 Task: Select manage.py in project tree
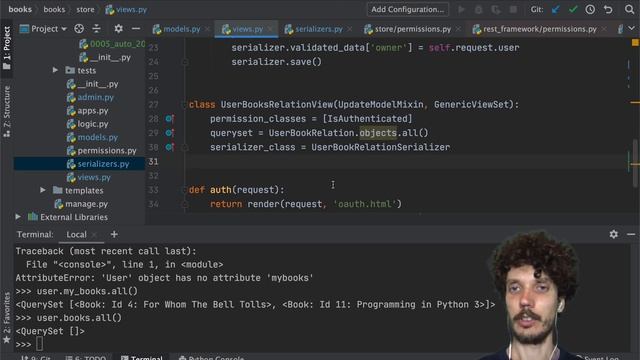click(x=87, y=204)
